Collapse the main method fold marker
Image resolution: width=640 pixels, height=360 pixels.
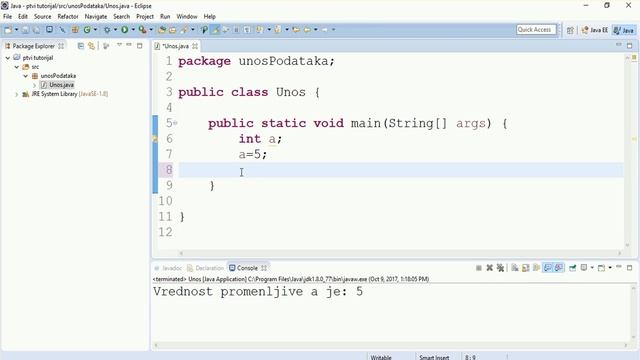pyautogui.click(x=175, y=123)
